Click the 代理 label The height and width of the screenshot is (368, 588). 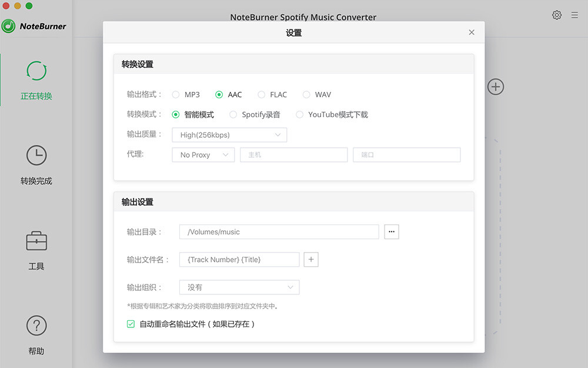click(x=135, y=154)
